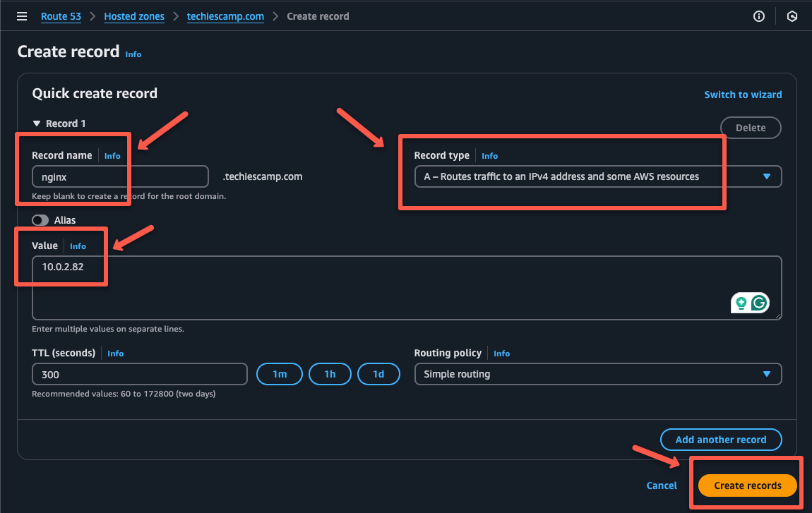
Task: Click the hexagon settings icon at top right
Action: click(x=792, y=16)
